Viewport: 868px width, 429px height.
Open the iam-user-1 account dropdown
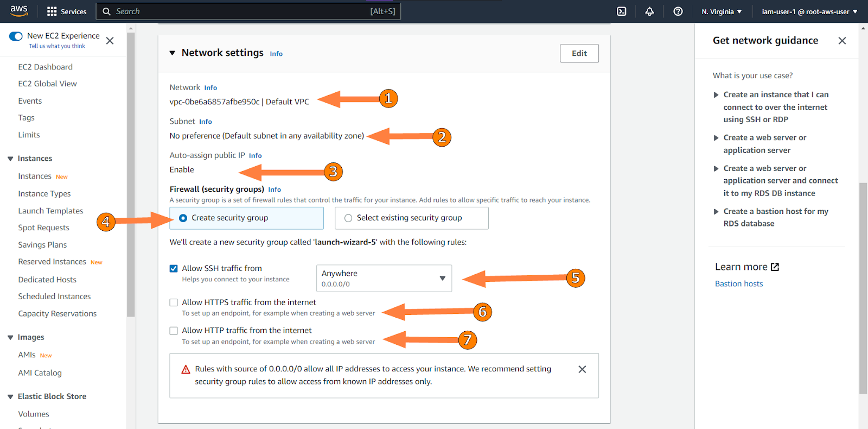pos(809,11)
